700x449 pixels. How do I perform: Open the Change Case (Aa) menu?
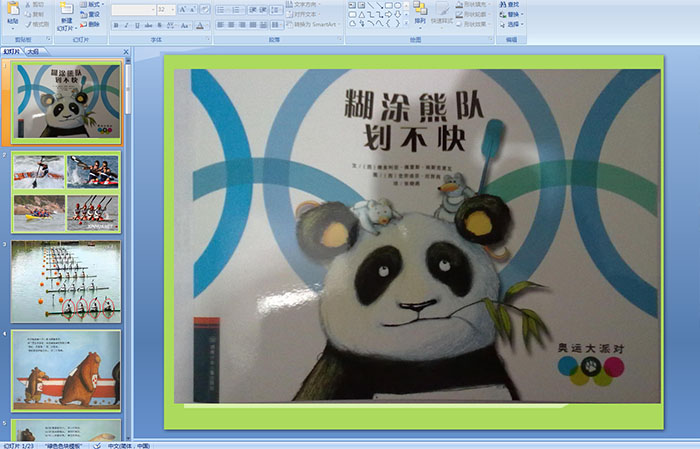(185, 25)
